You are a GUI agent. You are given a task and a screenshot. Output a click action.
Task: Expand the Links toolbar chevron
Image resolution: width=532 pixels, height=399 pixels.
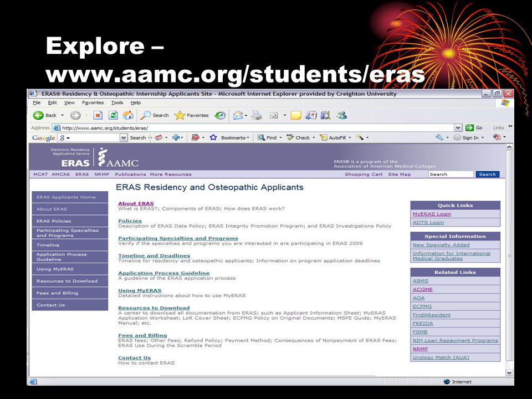(510, 126)
